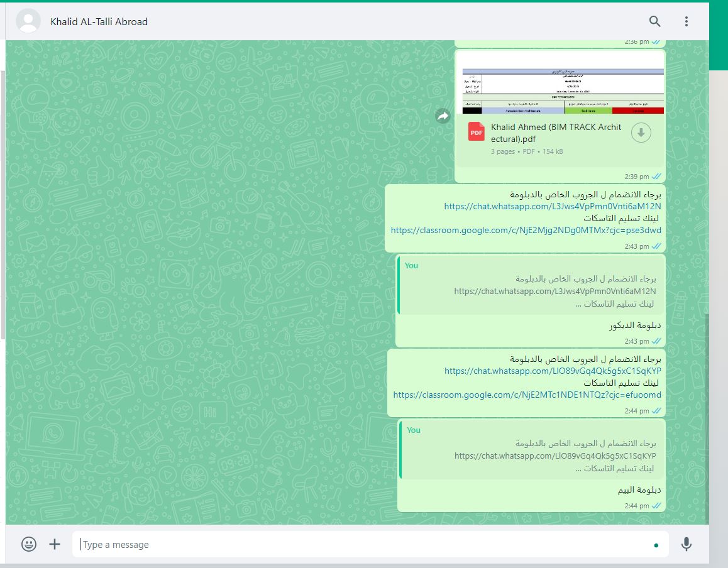Start a voice message with the microphone
This screenshot has height=568, width=728.
pyautogui.click(x=687, y=544)
